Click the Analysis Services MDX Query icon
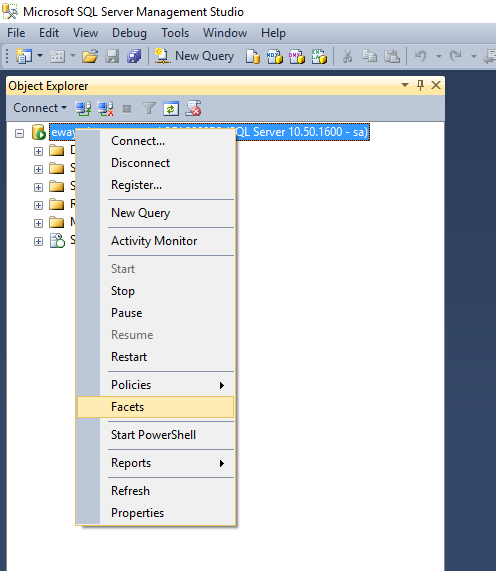The image size is (496, 571). [x=275, y=56]
